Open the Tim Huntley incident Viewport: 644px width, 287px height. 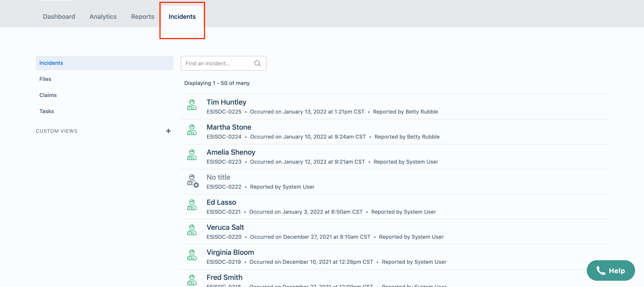(226, 102)
